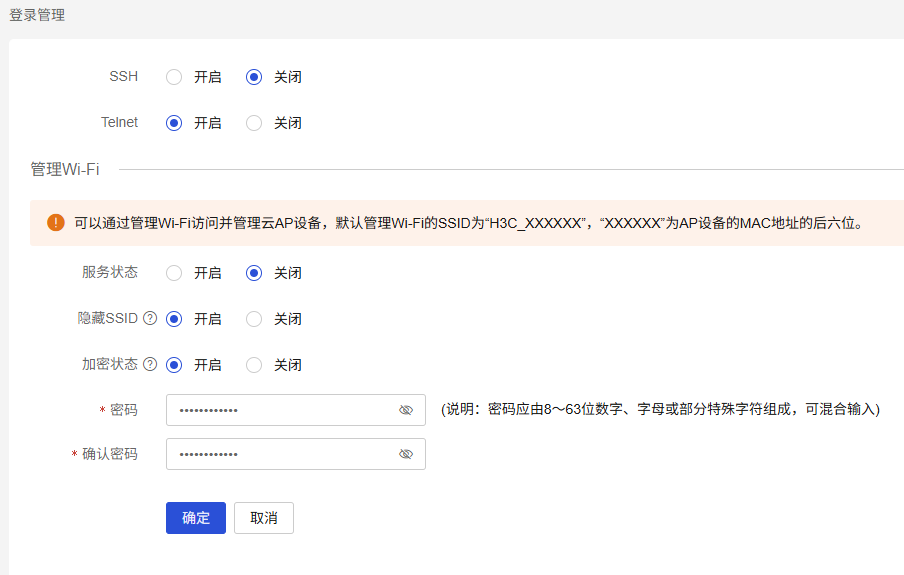Click the 密码 input field
The height and width of the screenshot is (575, 904).
(x=296, y=410)
